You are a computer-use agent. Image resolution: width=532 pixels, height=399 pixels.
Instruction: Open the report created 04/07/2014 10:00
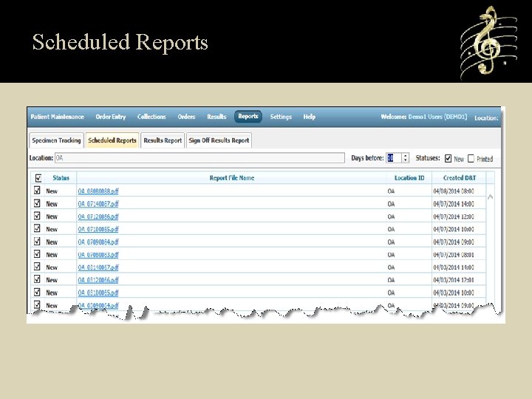98,229
